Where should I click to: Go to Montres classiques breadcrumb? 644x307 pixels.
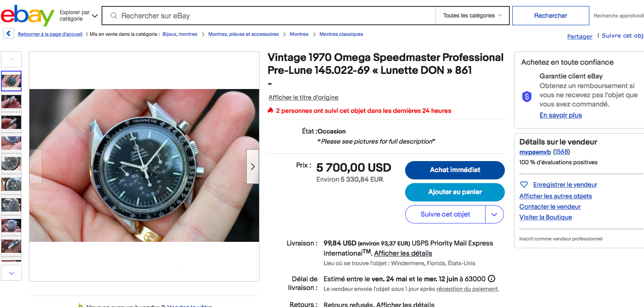[x=341, y=34]
